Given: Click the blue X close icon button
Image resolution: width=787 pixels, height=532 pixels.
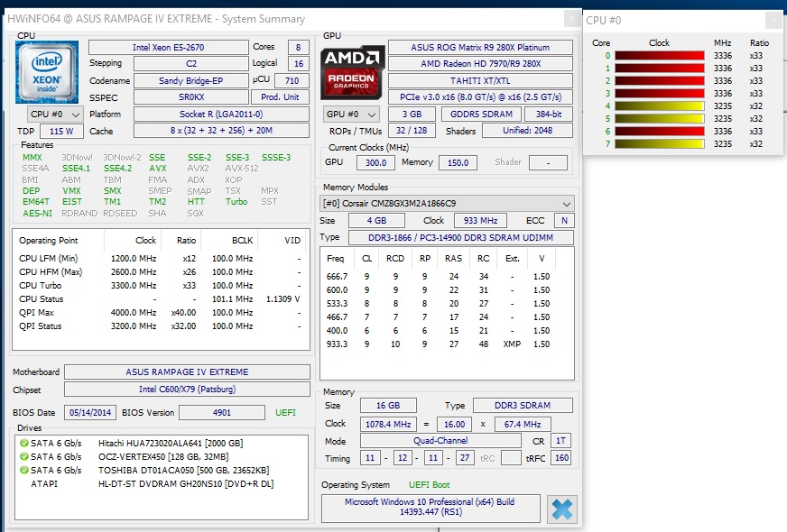Looking at the screenshot, I should coord(561,509).
